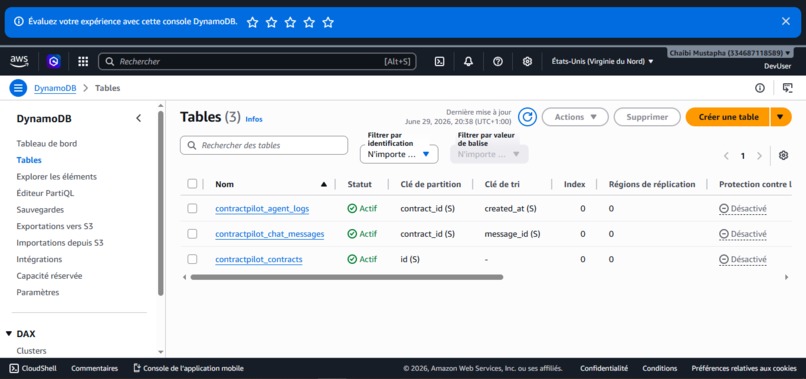806x379 pixels.
Task: Open Préférences relatives aux cookies
Action: tap(744, 368)
